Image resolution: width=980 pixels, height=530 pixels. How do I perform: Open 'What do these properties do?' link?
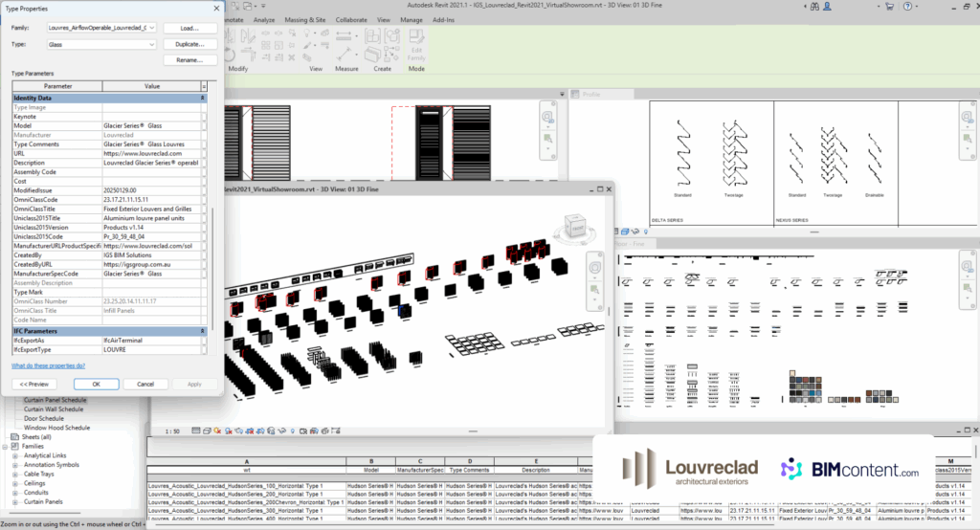click(48, 365)
